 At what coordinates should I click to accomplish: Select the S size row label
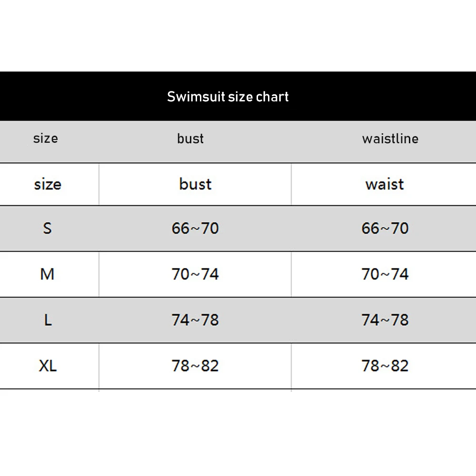click(x=47, y=228)
